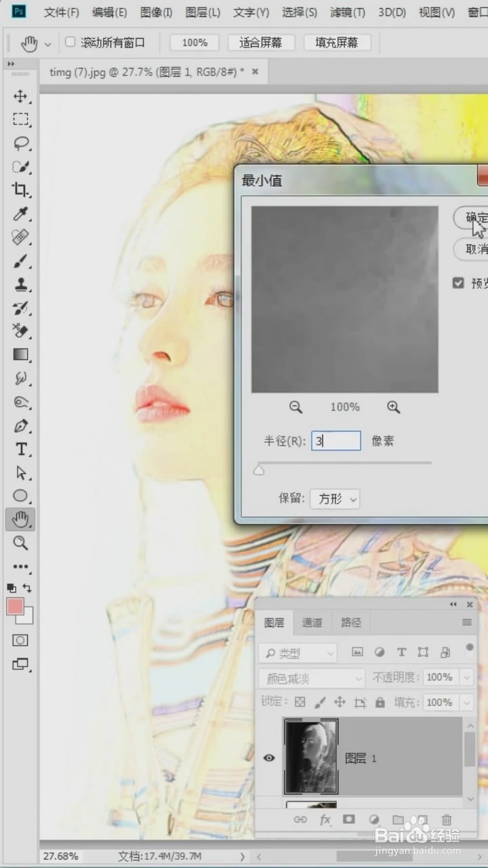Open the 颜色减淡 blend mode dropdown

point(312,677)
